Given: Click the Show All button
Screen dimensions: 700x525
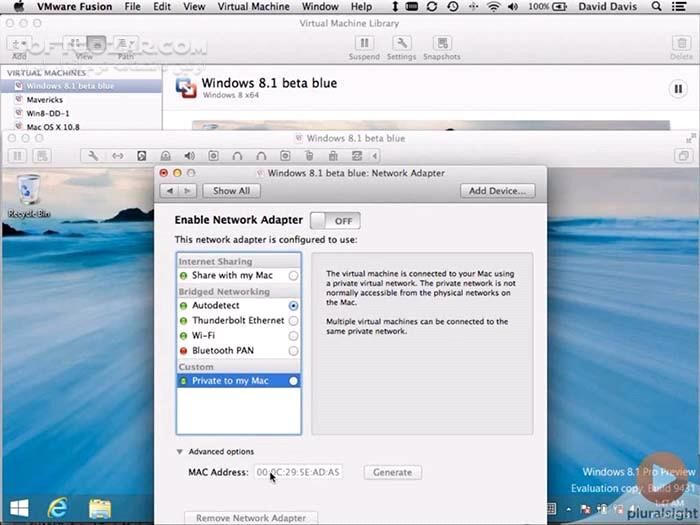Looking at the screenshot, I should point(231,191).
